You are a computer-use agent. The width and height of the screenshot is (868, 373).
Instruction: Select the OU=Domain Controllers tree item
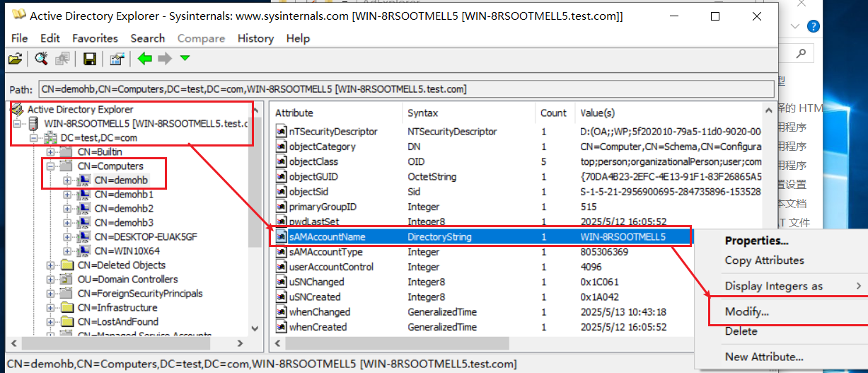tap(127, 280)
